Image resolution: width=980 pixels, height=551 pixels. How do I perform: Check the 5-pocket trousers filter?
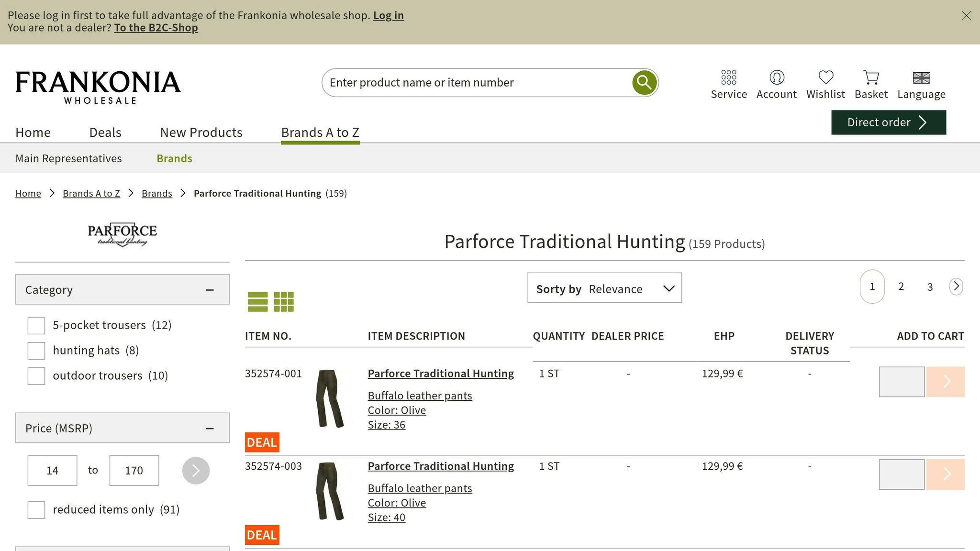tap(36, 325)
